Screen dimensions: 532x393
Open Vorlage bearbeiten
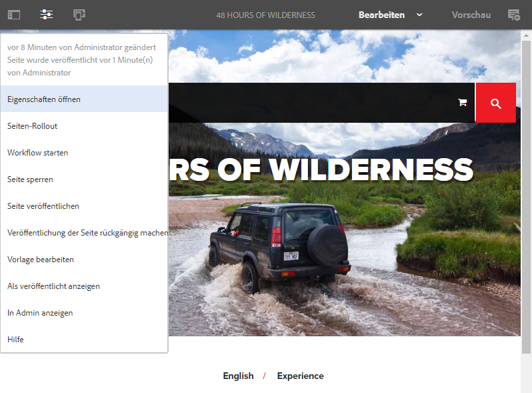tap(84, 260)
